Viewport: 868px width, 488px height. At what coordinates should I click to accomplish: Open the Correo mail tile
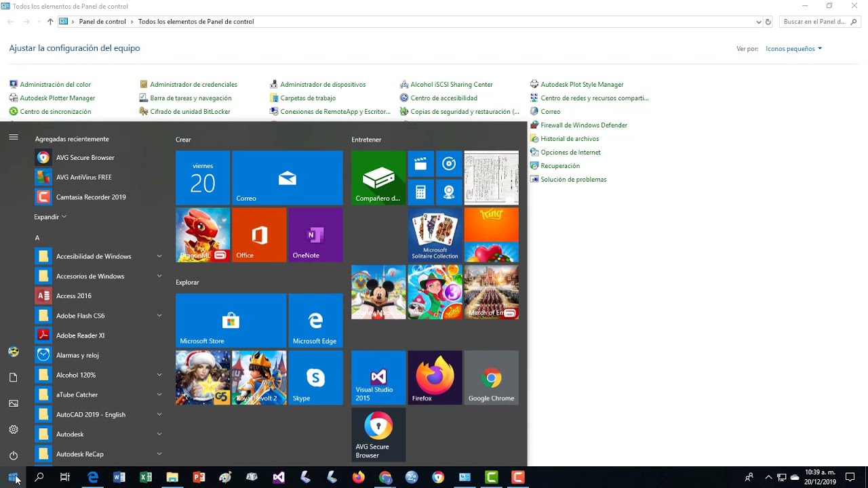pos(287,178)
